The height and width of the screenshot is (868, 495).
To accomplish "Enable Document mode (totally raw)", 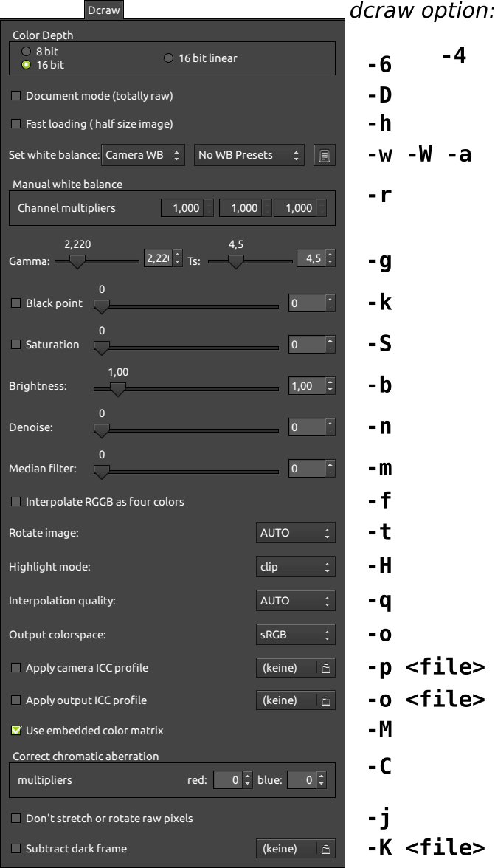I will pos(16,96).
